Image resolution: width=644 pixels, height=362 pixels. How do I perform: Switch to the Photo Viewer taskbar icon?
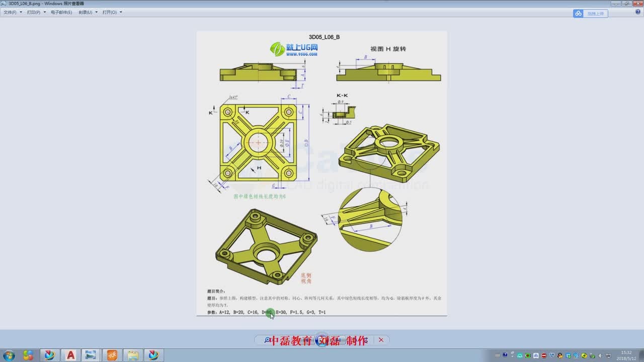pyautogui.click(x=91, y=355)
